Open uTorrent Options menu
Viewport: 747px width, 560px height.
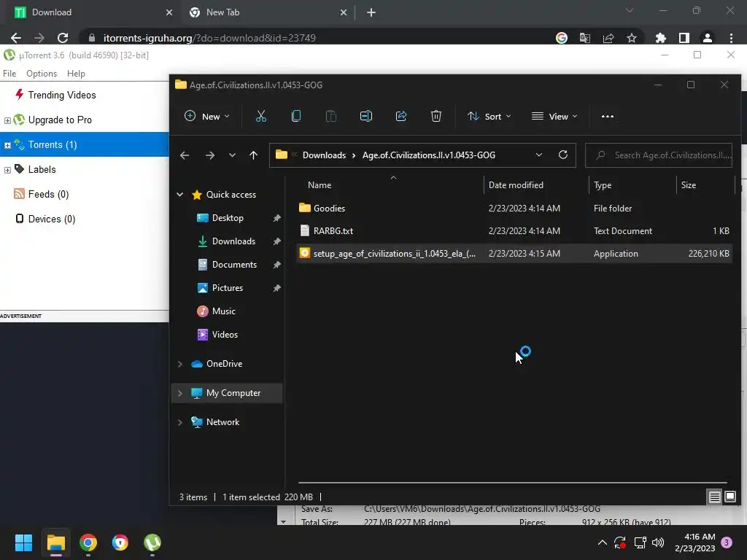point(42,74)
